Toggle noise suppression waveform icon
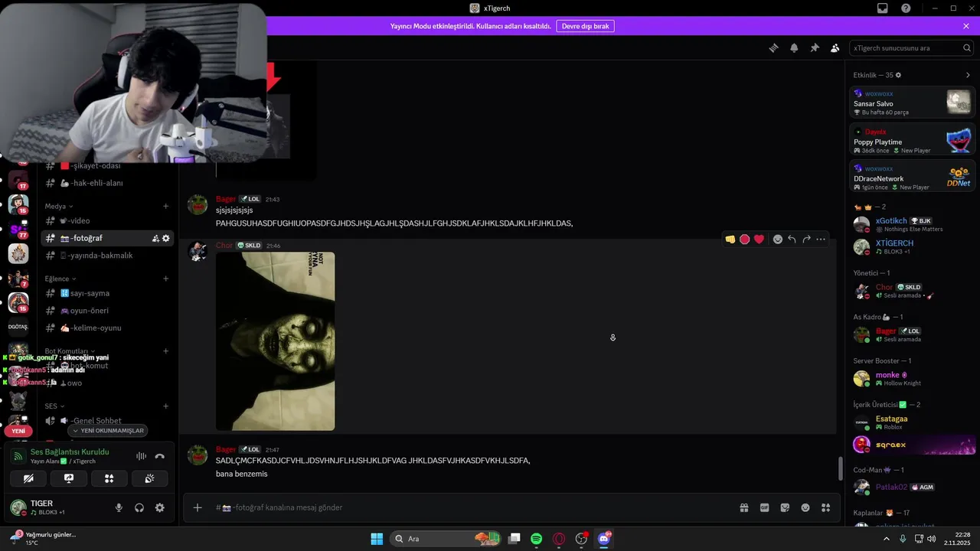980x551 pixels. (141, 456)
